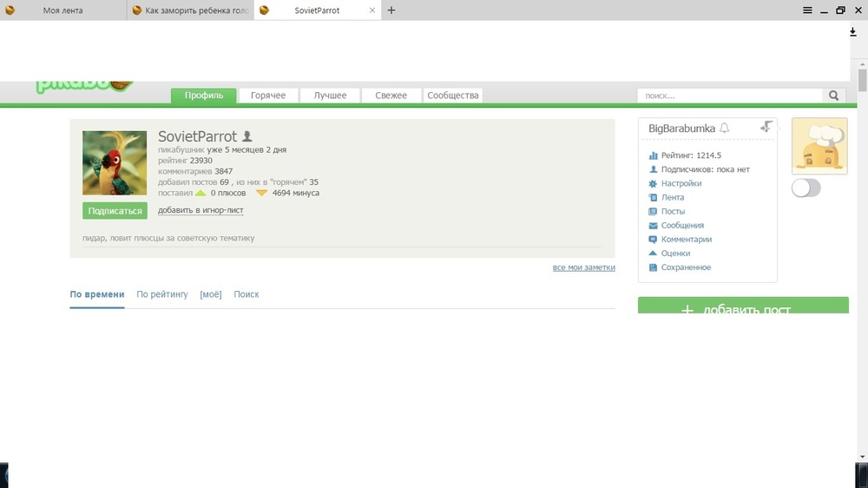Screen dimensions: 868x488
Task: Switch to the Моя лента browser tab
Action: tap(62, 10)
